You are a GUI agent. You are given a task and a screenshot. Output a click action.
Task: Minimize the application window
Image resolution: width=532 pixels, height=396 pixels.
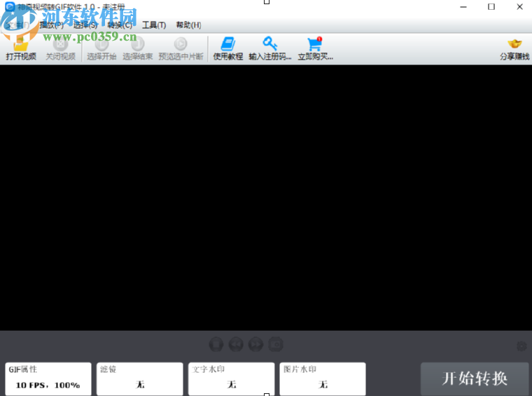coord(463,7)
